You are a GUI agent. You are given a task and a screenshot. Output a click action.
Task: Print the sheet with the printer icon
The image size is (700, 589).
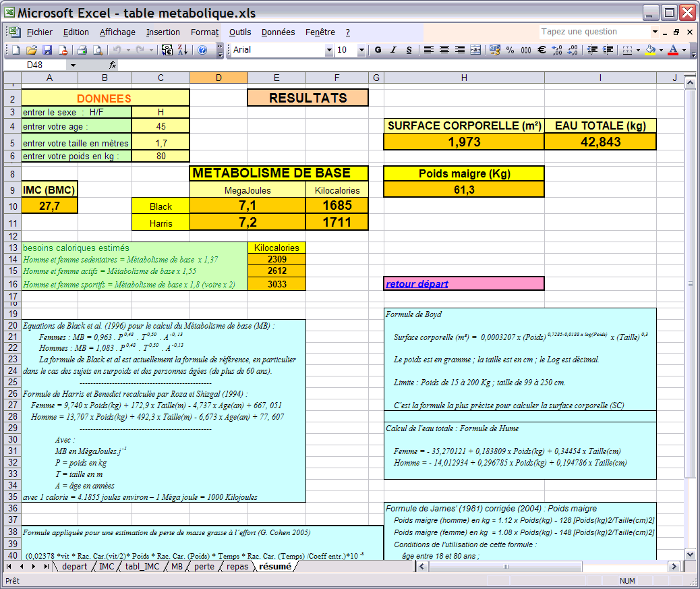[x=82, y=50]
